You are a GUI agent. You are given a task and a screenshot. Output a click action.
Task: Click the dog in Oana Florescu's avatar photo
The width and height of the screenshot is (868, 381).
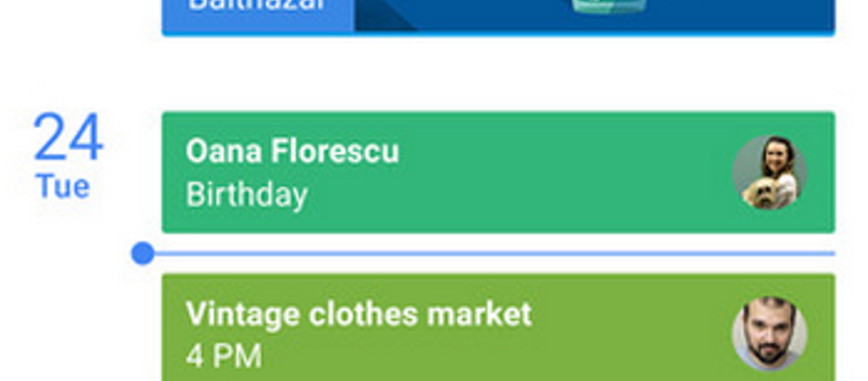click(x=761, y=194)
